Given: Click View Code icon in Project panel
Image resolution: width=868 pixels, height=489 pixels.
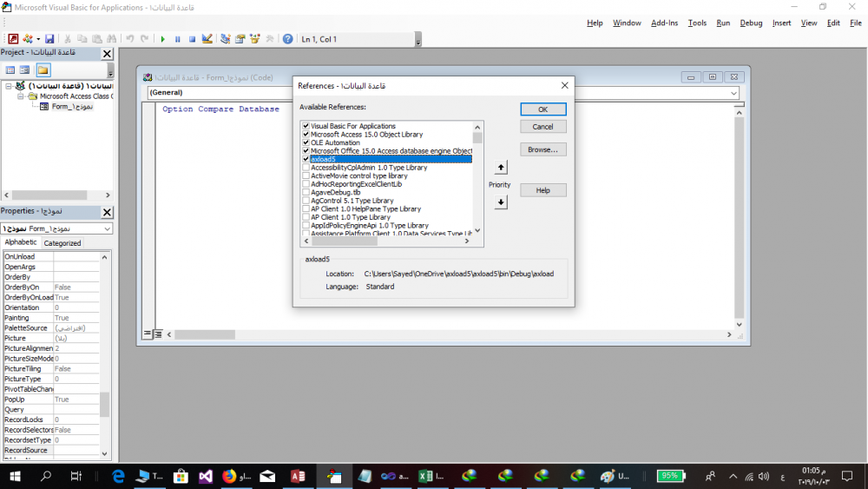Looking at the screenshot, I should (x=10, y=69).
